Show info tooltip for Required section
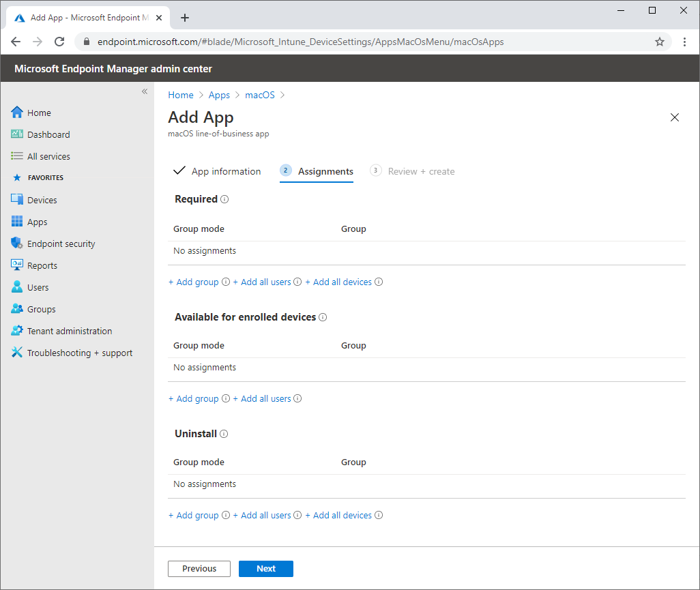The height and width of the screenshot is (590, 700). tap(224, 199)
